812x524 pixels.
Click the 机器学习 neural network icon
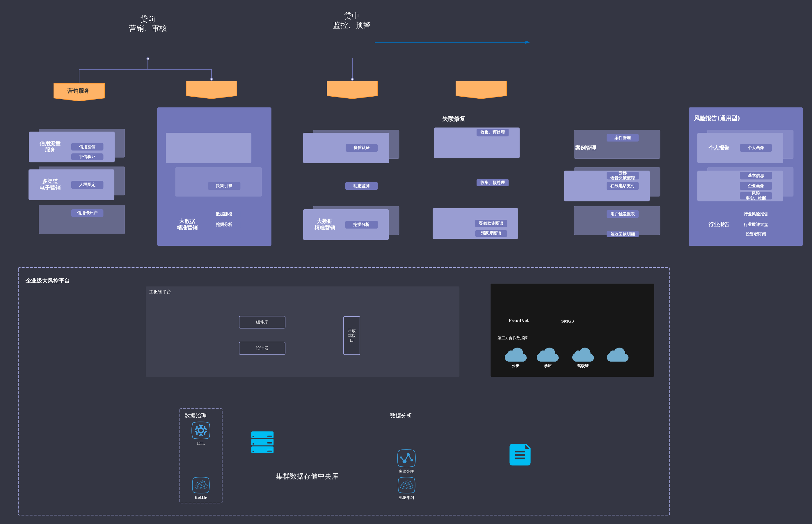[406, 485]
